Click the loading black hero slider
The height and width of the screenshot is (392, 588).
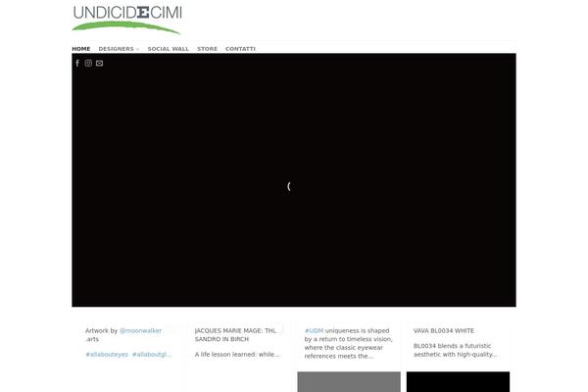tap(294, 180)
